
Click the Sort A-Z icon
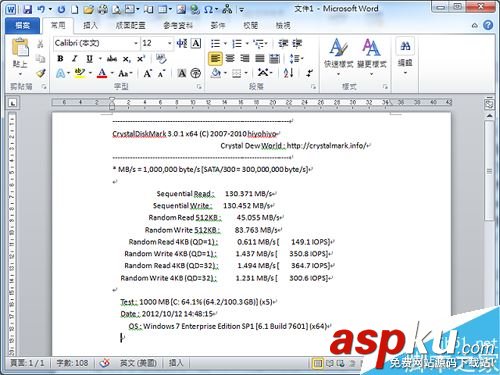tap(288, 73)
